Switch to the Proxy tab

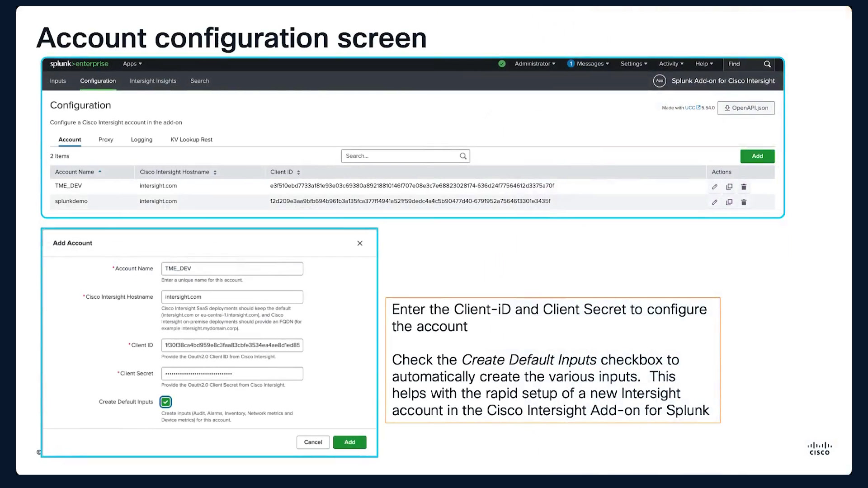106,140
